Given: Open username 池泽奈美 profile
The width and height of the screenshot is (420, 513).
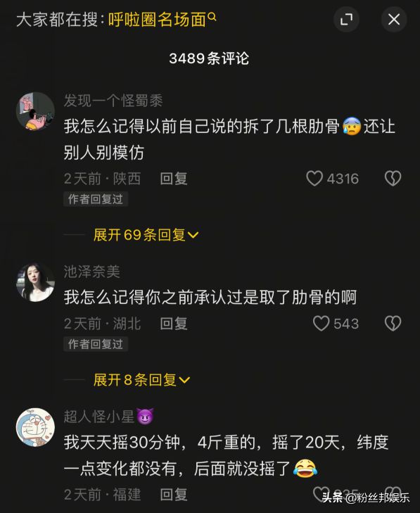Looking at the screenshot, I should 92,272.
